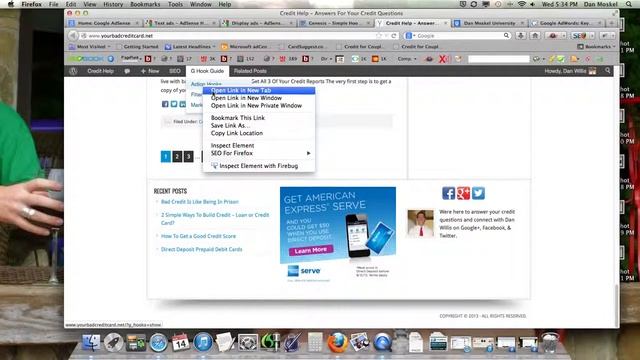The image size is (640, 360).
Task: Open the Tools menu in the menu bar
Action: click(x=175, y=4)
